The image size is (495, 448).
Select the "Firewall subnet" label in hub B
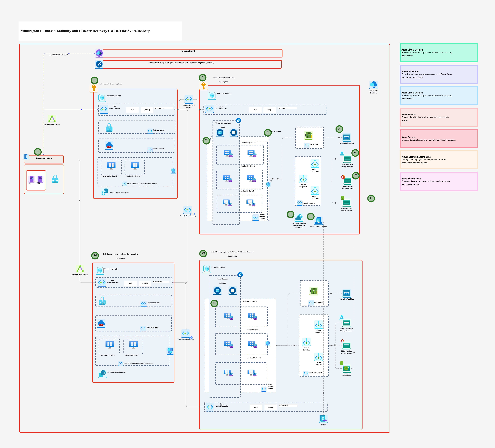pos(158,148)
